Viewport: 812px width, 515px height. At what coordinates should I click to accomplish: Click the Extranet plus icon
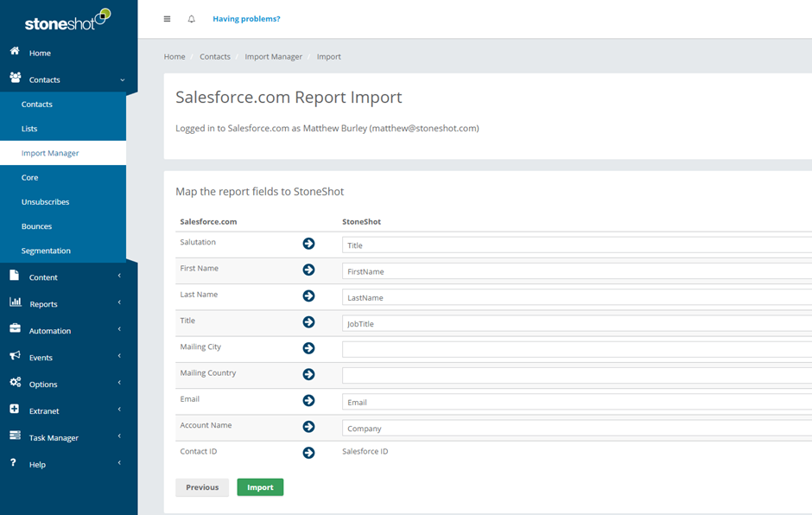click(15, 410)
